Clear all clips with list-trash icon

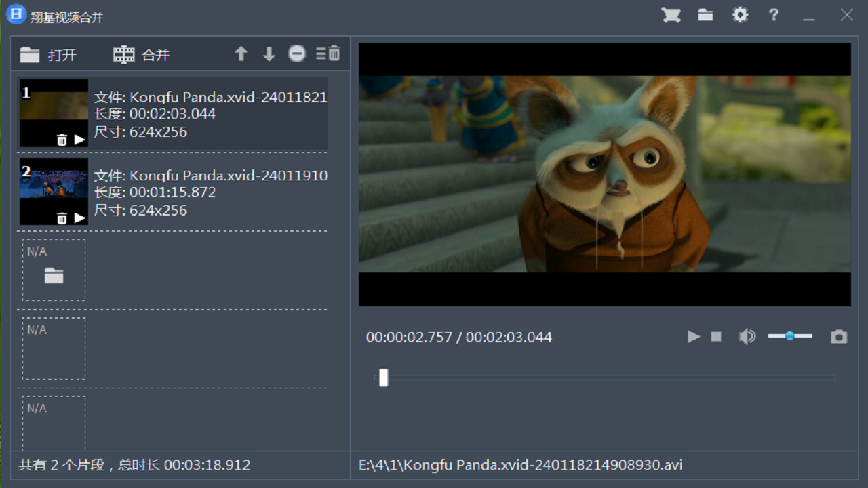pyautogui.click(x=328, y=54)
